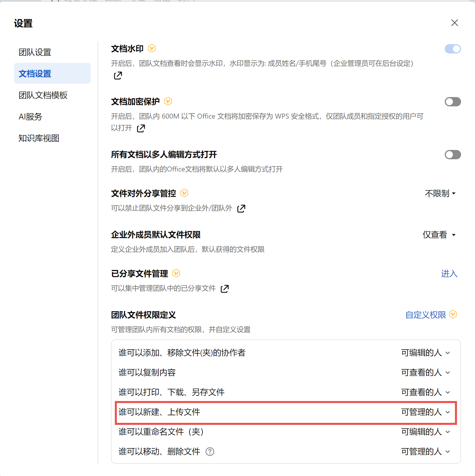Image resolution: width=475 pixels, height=476 pixels.
Task: Open the 不限制 dropdown for sharing control
Action: click(440, 194)
